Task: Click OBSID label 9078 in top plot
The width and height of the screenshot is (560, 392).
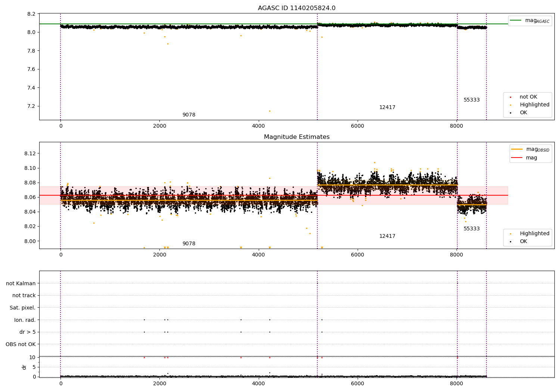Action: click(189, 115)
